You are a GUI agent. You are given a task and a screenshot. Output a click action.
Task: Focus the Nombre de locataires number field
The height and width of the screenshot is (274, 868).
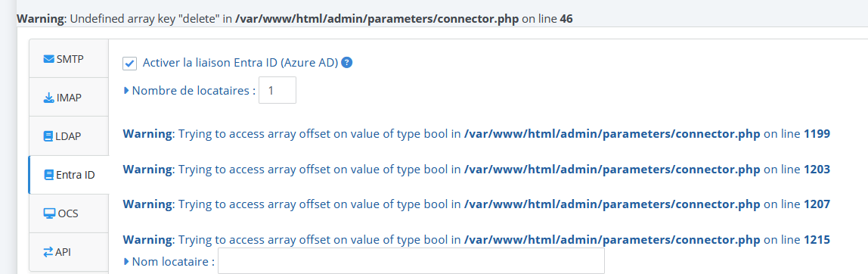pyautogui.click(x=277, y=90)
